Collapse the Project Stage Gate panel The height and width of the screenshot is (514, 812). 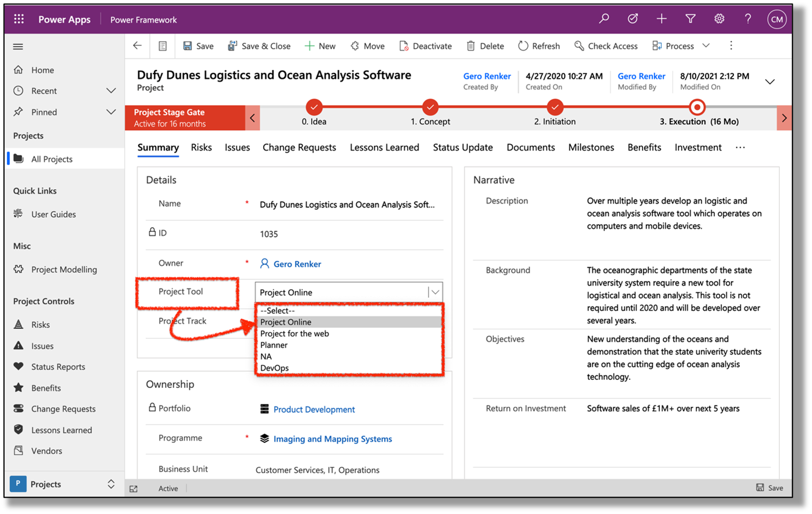pyautogui.click(x=252, y=118)
